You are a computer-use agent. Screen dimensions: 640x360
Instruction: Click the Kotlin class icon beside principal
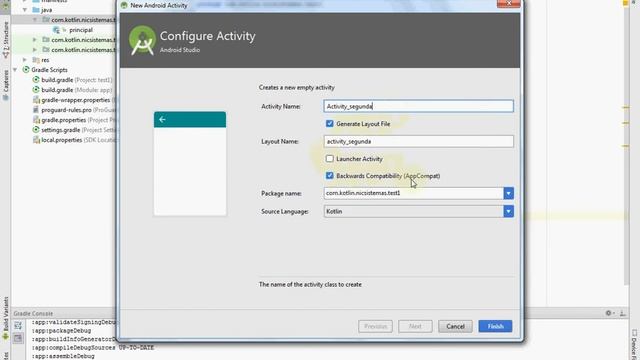point(56,30)
